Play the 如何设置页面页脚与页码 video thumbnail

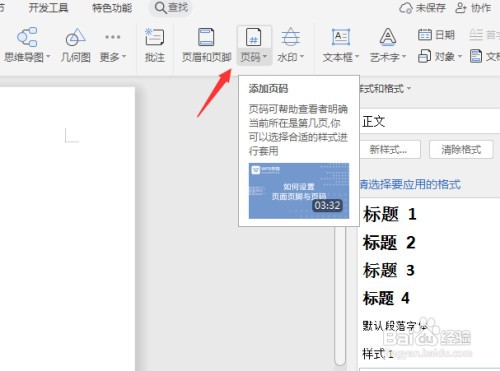tap(299, 191)
